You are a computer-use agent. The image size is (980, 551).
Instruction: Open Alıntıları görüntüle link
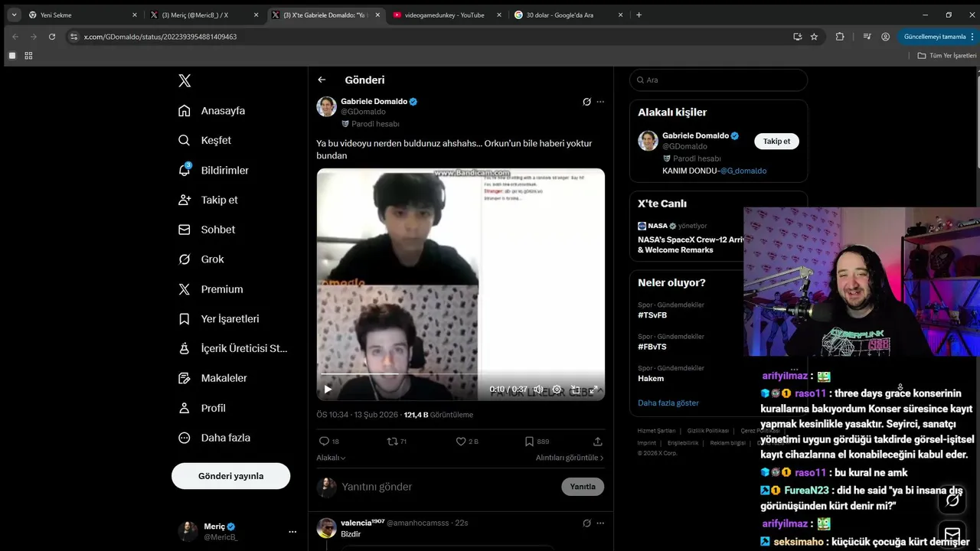(x=570, y=458)
